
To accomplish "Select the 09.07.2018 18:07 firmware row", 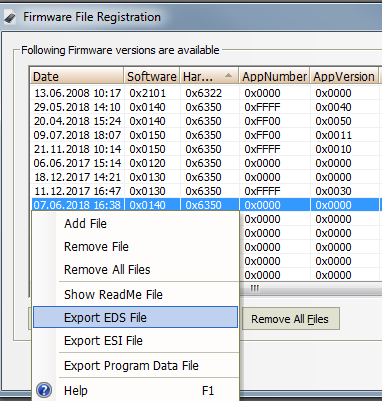I will click(206, 135).
